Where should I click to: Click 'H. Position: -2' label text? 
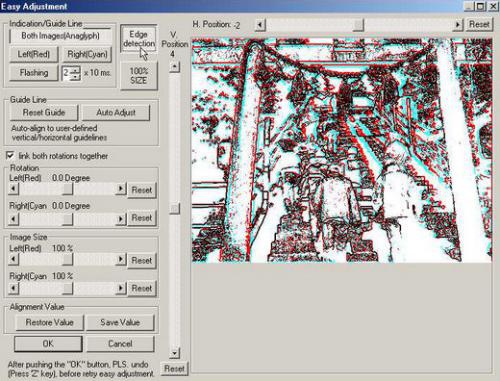pyautogui.click(x=216, y=25)
